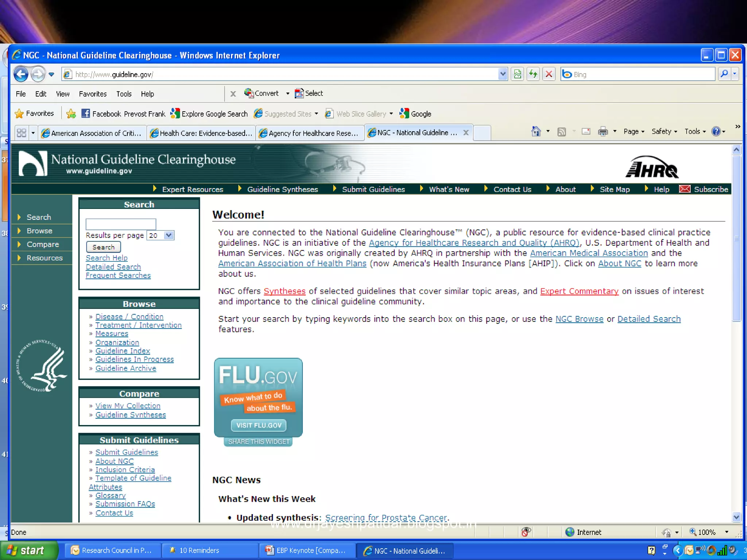Expand the Suggested Sites dropdown
Screen dimensions: 747x560
pos(316,114)
